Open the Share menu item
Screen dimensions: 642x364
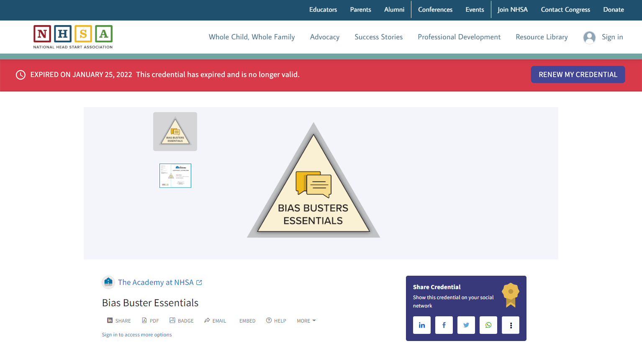point(119,320)
